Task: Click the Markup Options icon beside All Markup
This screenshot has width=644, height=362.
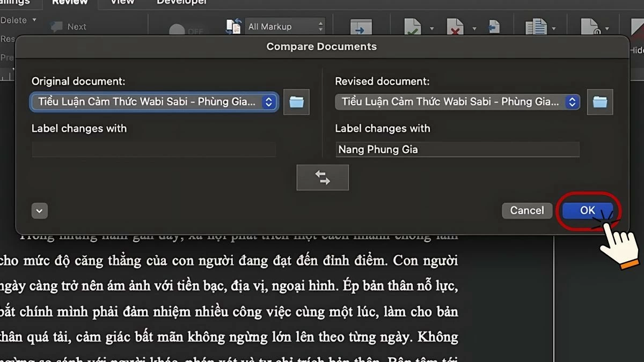Action: (233, 25)
